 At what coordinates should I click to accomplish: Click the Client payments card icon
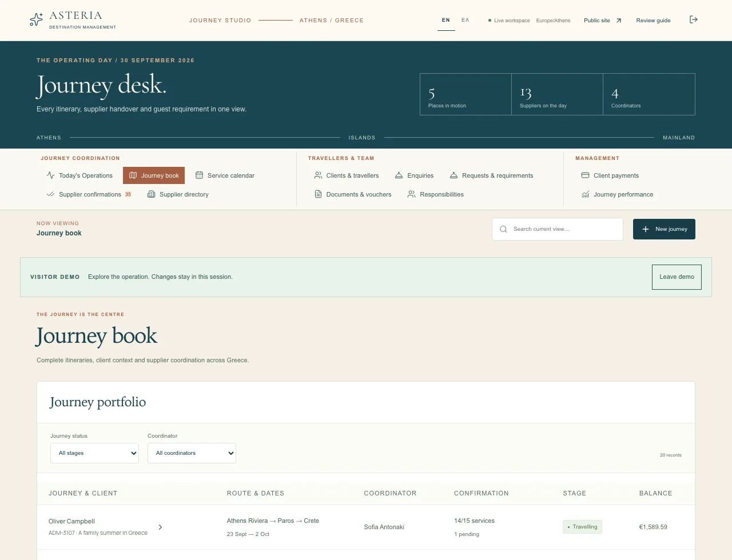pos(586,175)
